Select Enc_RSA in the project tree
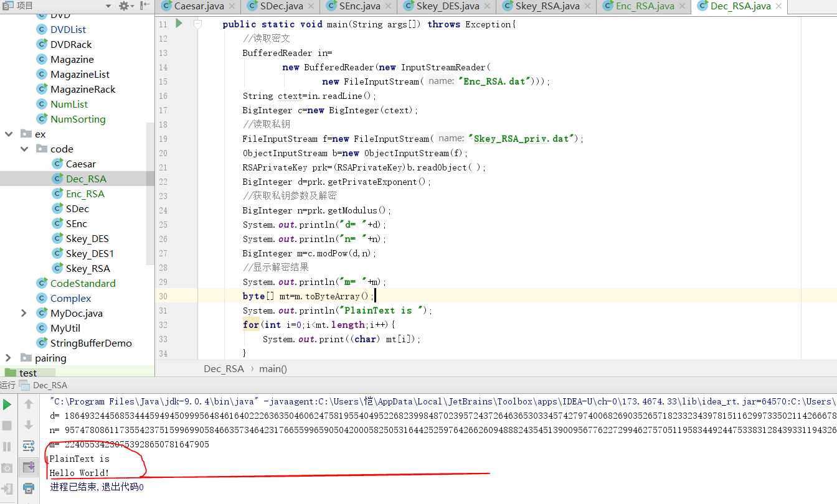837x504 pixels. pos(85,194)
